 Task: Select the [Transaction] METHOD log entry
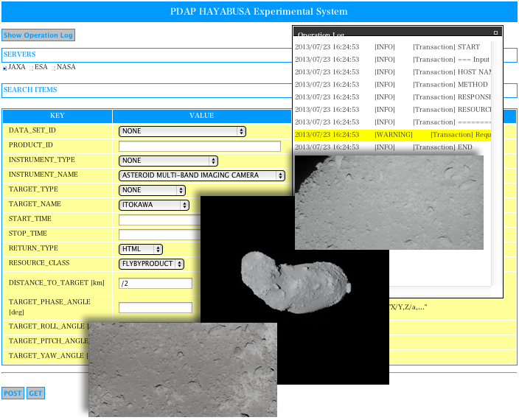pos(392,85)
